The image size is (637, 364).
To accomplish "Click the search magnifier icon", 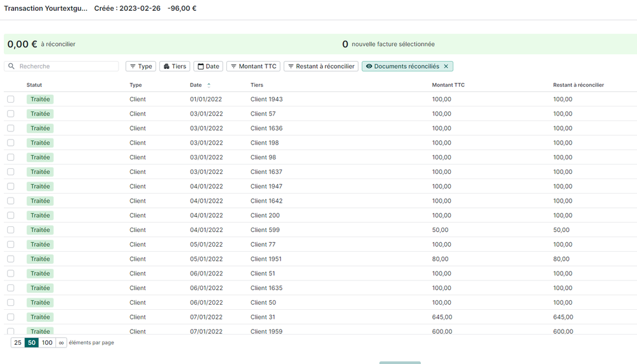I will pyautogui.click(x=12, y=66).
